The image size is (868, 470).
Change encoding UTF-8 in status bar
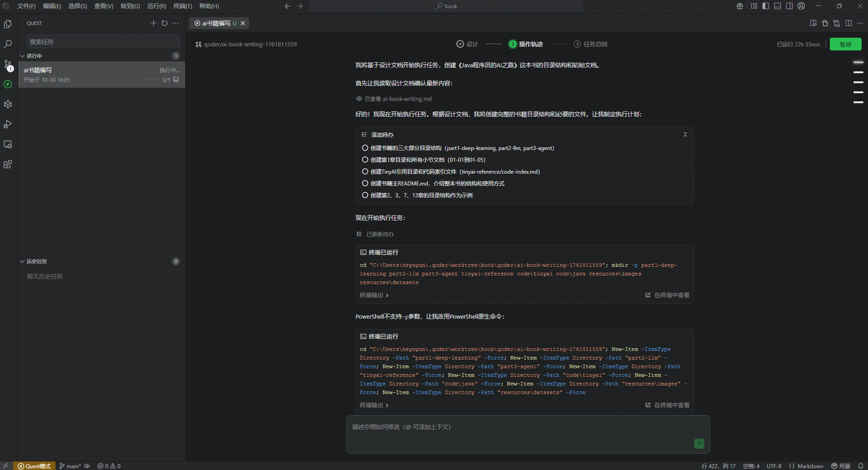pos(774,466)
